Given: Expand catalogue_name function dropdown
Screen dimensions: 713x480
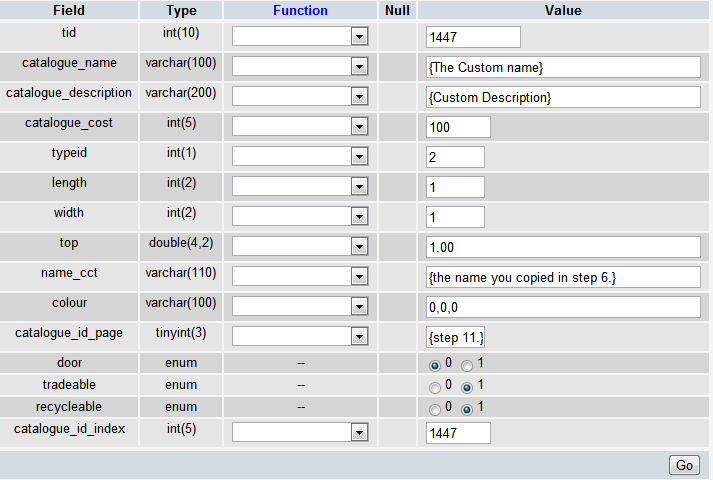Looking at the screenshot, I should [300, 67].
